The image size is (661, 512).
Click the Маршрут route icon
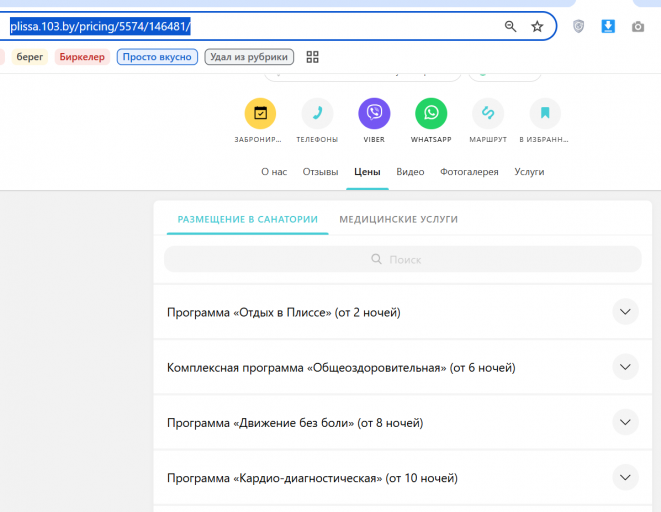(x=488, y=113)
